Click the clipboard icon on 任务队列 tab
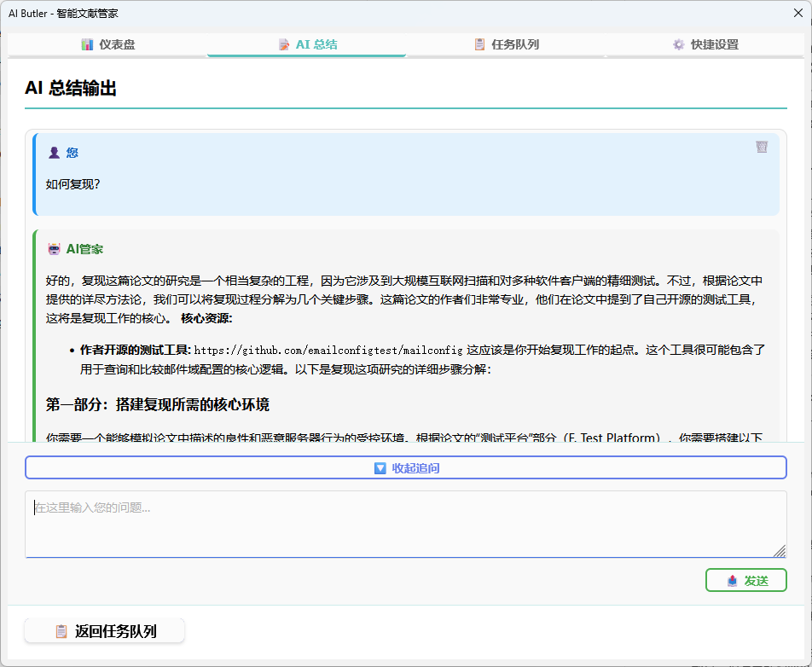The height and width of the screenshot is (667, 812). coord(479,43)
